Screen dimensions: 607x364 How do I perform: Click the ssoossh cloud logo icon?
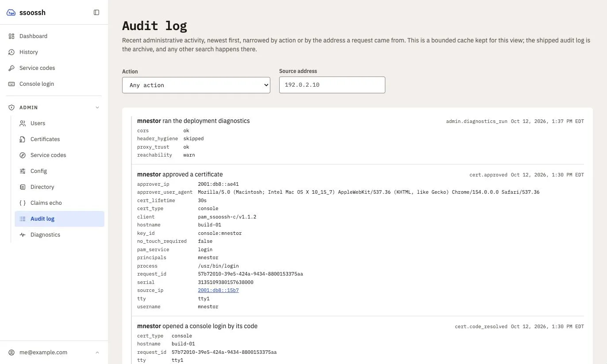11,12
